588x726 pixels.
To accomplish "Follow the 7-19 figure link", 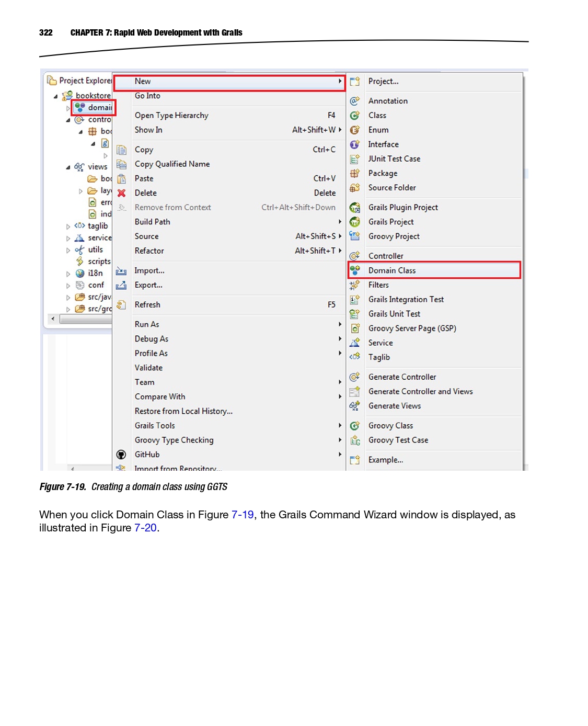I will click(243, 515).
